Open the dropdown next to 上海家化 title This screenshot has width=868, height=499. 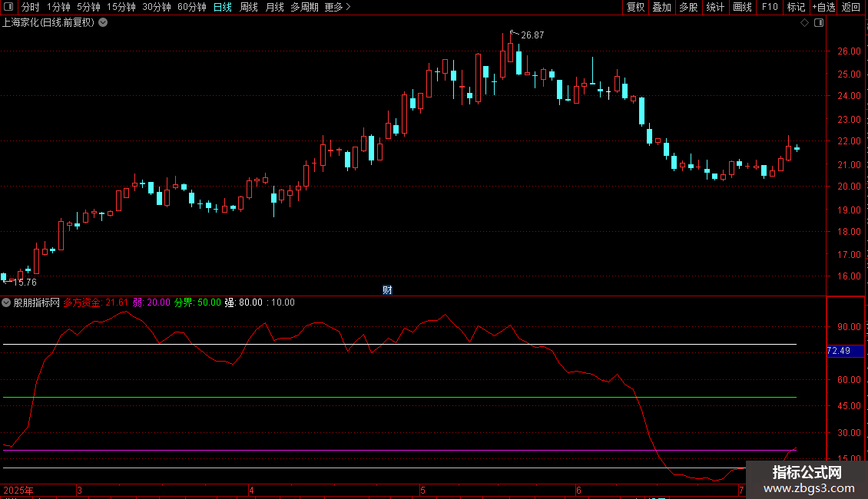[103, 23]
